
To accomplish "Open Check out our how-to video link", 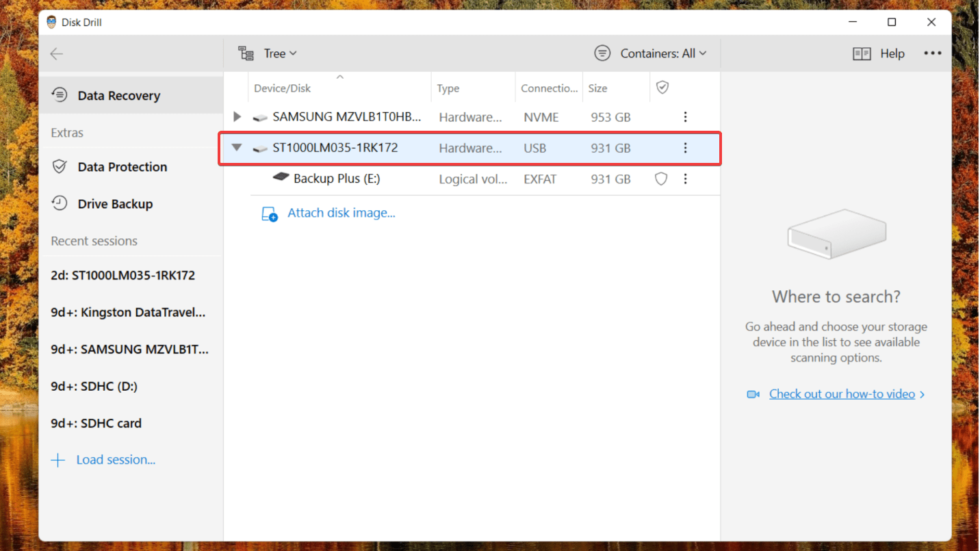I will 842,394.
